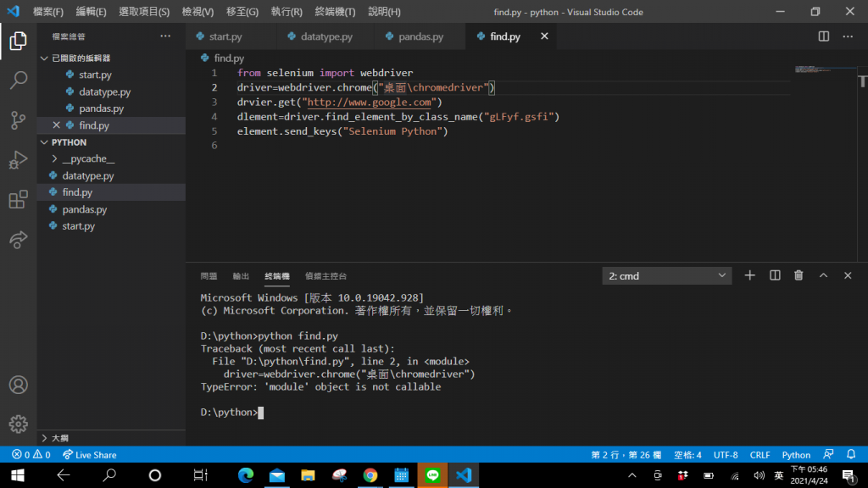The image size is (868, 488).
Task: Open Mail app from the taskbar
Action: (x=277, y=475)
